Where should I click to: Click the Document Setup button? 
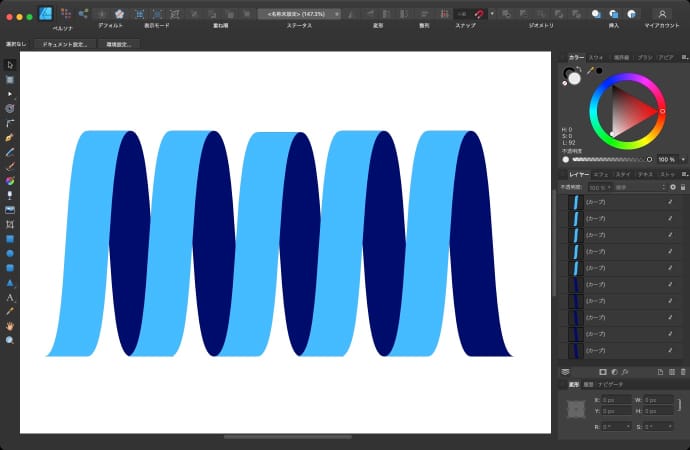point(65,45)
